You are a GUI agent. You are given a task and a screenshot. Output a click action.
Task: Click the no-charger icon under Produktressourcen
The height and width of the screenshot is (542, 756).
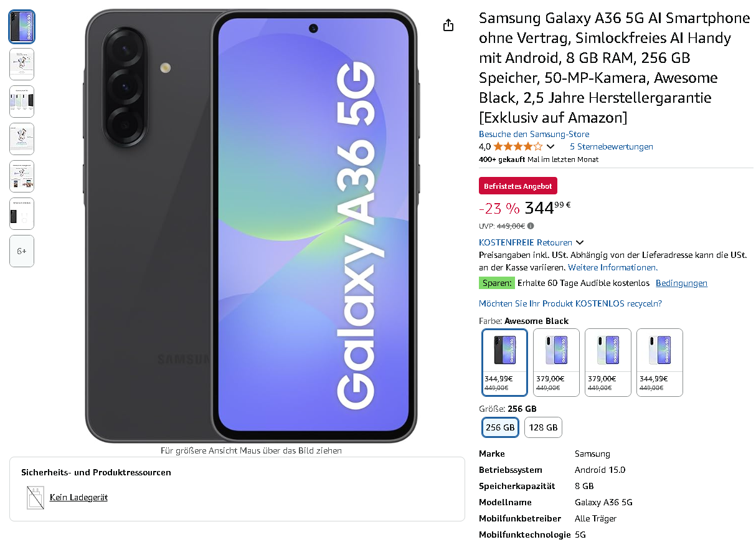point(35,498)
